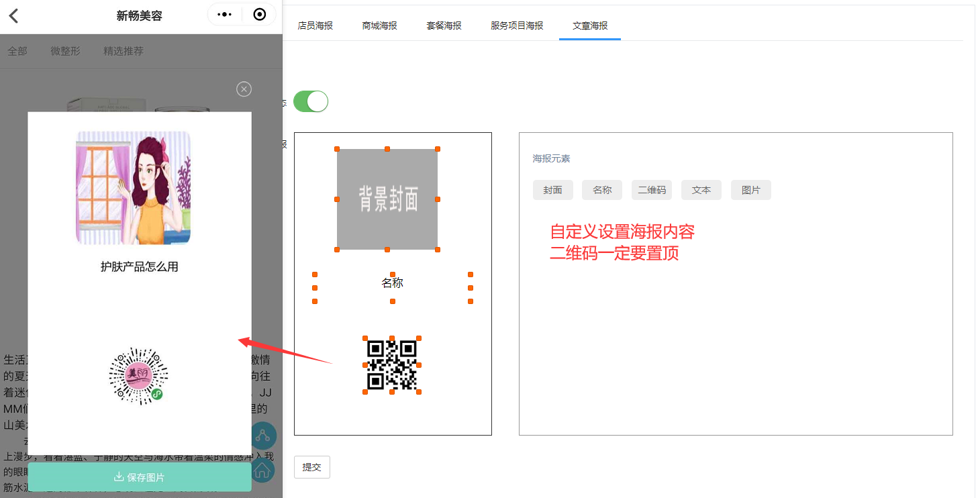Image resolution: width=980 pixels, height=498 pixels.
Task: Open the 服务项目海报 tab
Action: (x=517, y=26)
